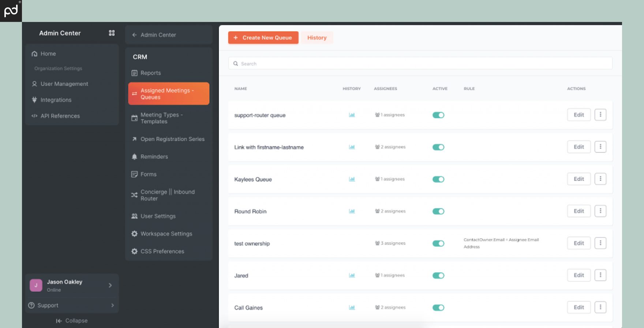644x328 pixels.
Task: Expand Jason Oakley user menu chevron
Action: 110,285
